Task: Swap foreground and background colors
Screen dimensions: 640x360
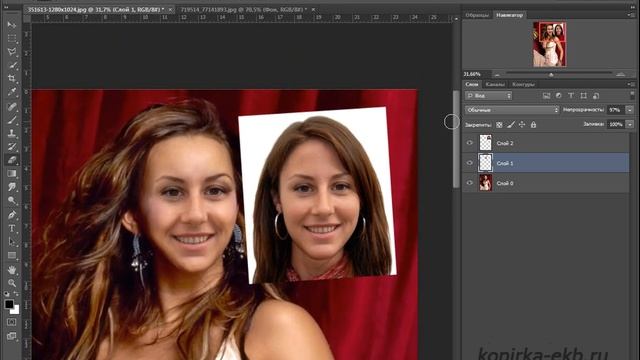Action: pyautogui.click(x=16, y=293)
